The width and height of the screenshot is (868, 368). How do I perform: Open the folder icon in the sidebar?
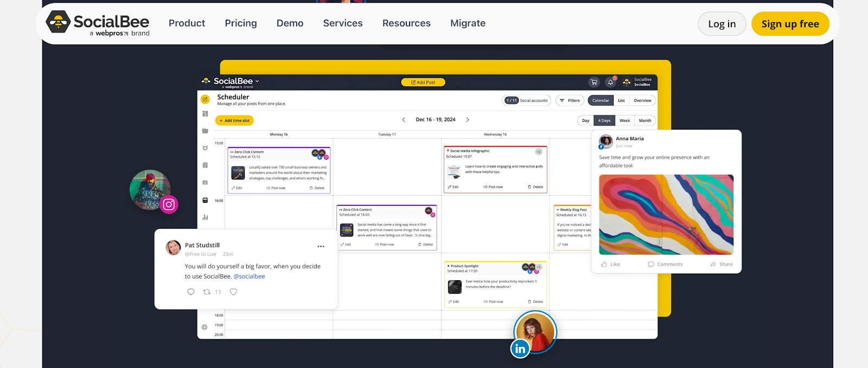tap(205, 131)
